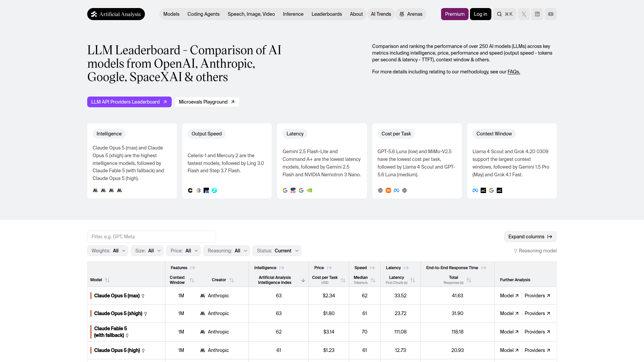Open LLM API Providers Leaderboard
Viewport: 644px width, 362px height.
(x=129, y=102)
